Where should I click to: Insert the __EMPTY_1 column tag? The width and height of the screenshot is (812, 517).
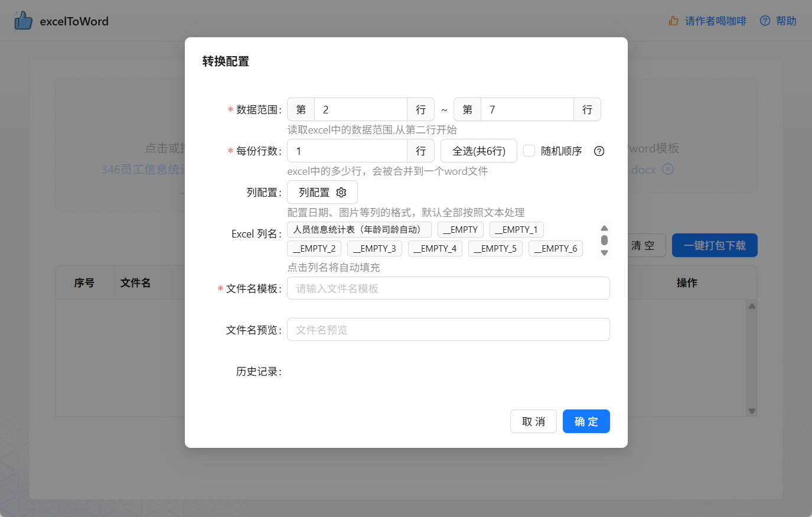(516, 230)
